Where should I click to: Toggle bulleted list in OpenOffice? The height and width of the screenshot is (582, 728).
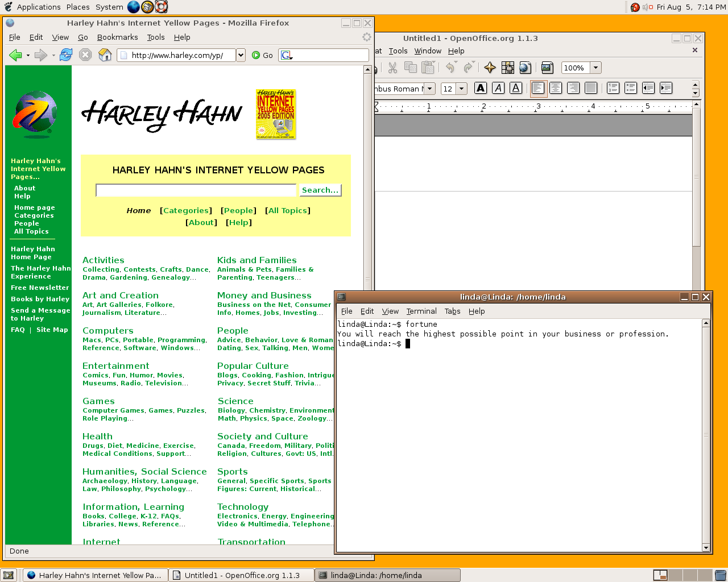pos(631,88)
